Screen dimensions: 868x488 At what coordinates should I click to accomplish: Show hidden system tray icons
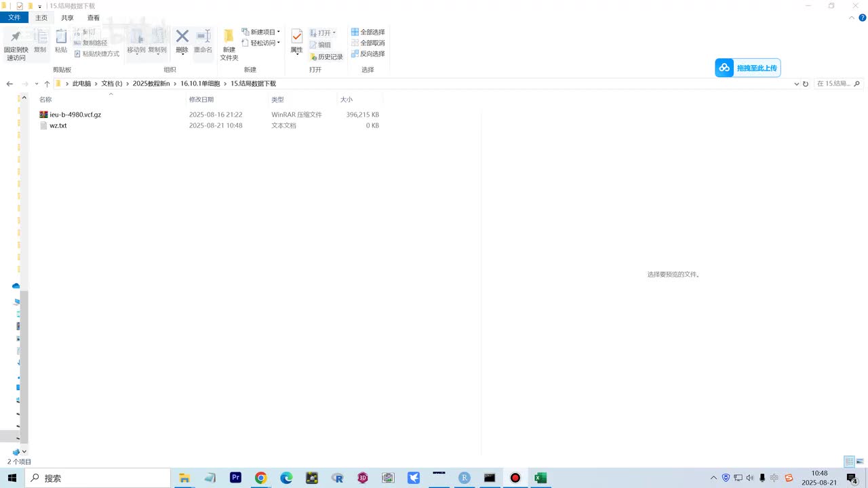[x=713, y=478]
